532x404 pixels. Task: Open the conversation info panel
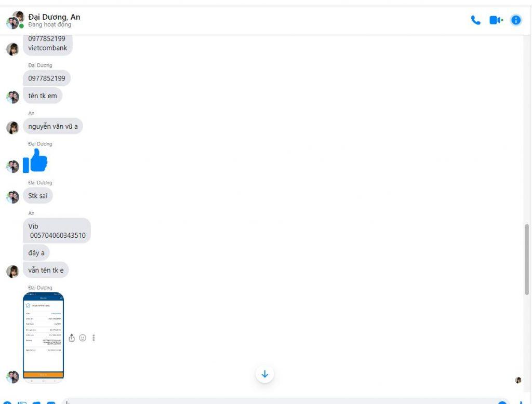[x=516, y=20]
